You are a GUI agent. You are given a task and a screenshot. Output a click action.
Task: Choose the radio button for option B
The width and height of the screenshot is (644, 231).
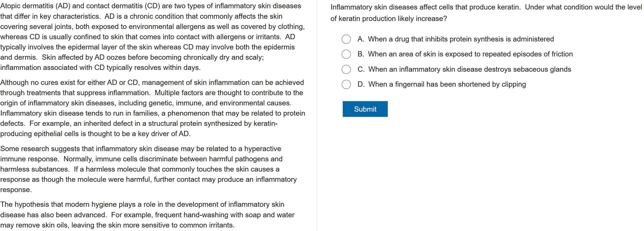pyautogui.click(x=346, y=54)
